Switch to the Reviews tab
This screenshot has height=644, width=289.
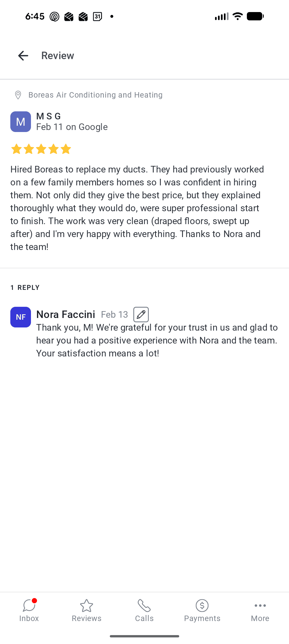click(87, 610)
